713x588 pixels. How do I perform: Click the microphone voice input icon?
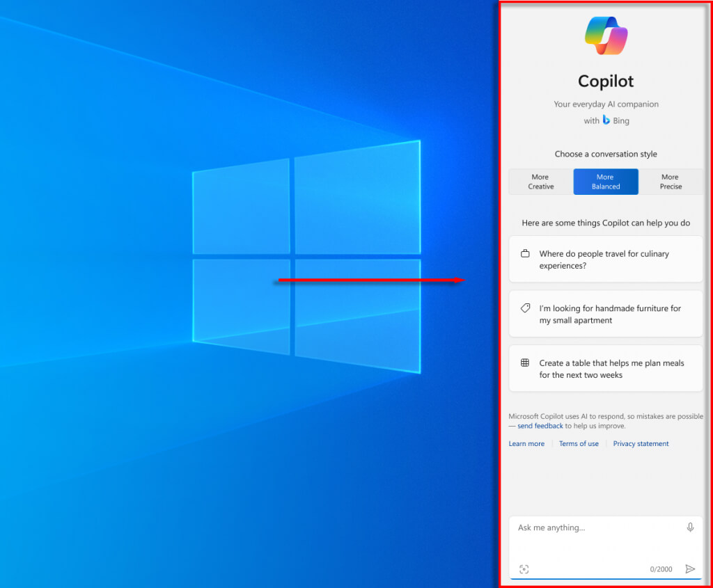[690, 527]
